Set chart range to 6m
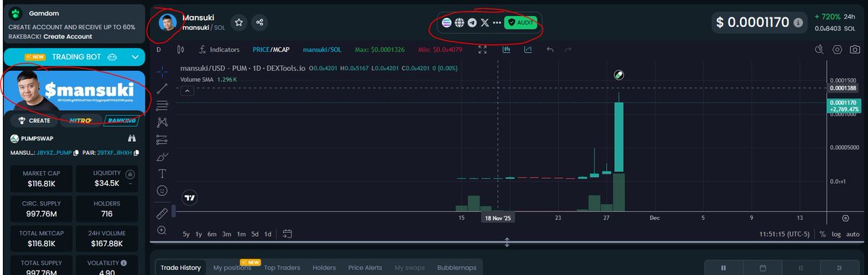Image resolution: width=868 pixels, height=275 pixels. pyautogui.click(x=213, y=234)
